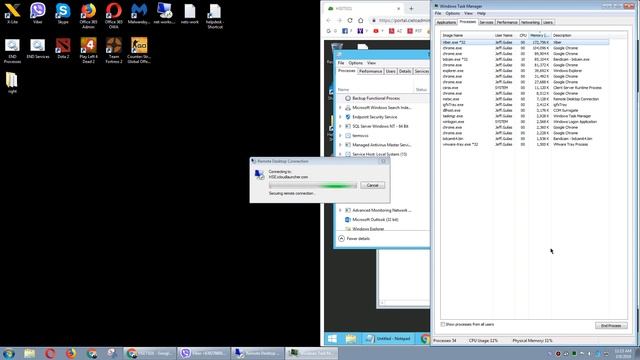Viewport: 640px width, 360px height.
Task: Select the mstsc.exe process row
Action: click(x=525, y=99)
